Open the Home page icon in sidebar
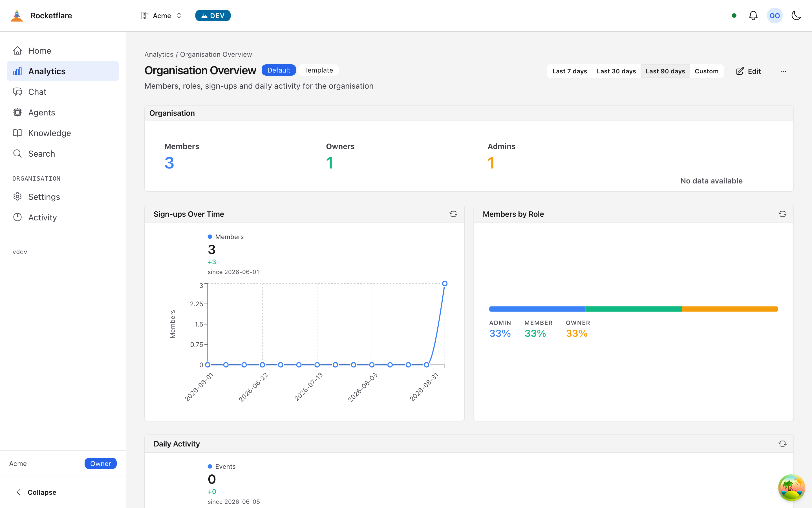Image resolution: width=812 pixels, height=508 pixels. 17,51
